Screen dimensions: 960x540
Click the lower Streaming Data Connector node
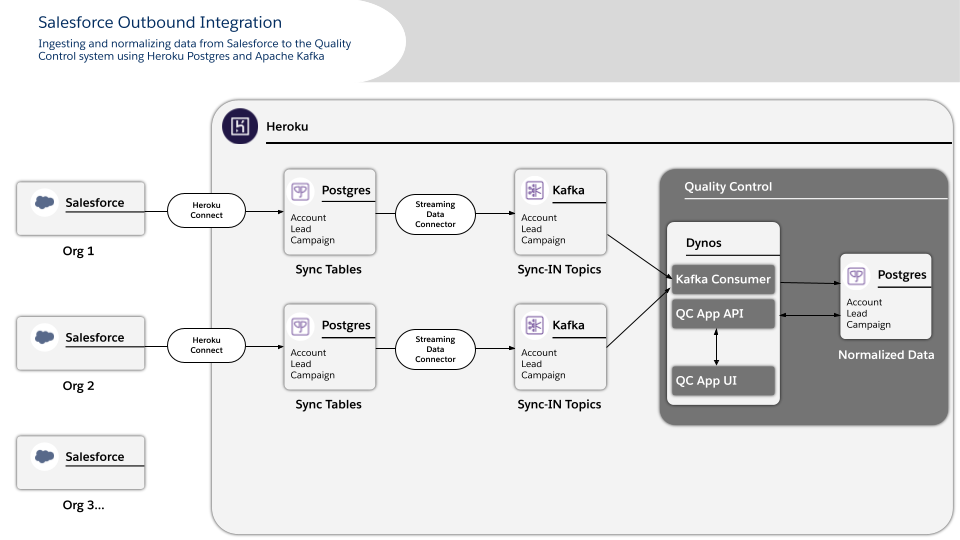coord(435,349)
